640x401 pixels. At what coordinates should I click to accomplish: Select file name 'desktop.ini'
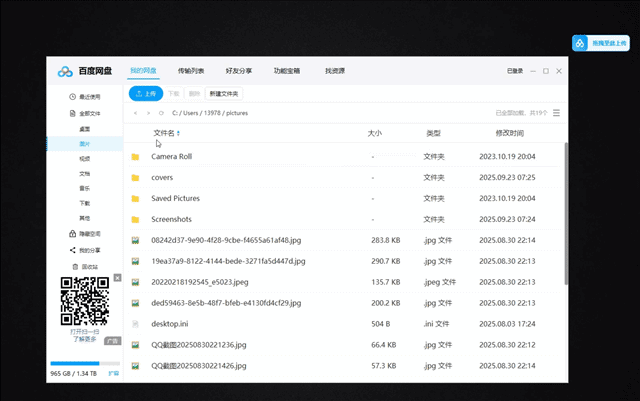(170, 324)
